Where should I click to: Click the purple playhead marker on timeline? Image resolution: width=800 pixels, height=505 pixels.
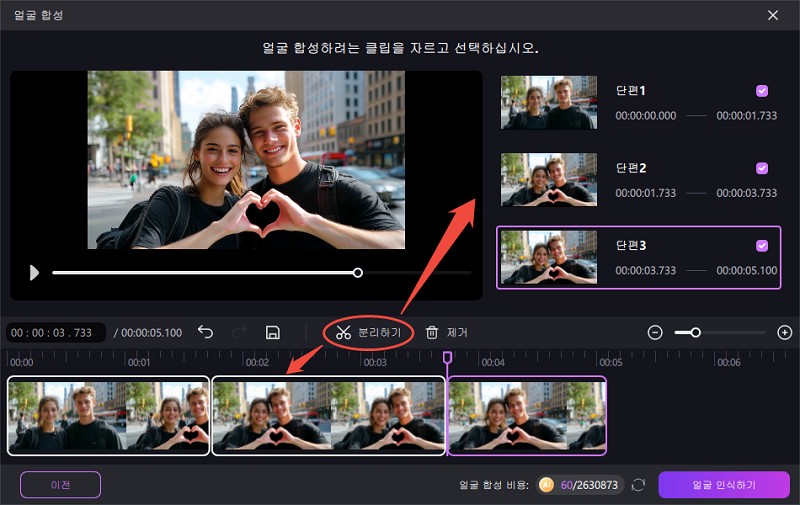click(x=447, y=357)
